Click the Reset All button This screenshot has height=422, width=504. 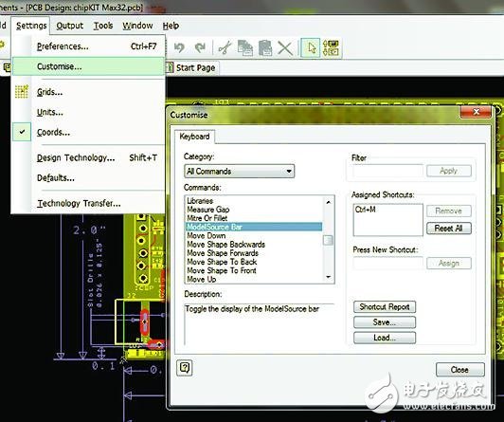[449, 229]
